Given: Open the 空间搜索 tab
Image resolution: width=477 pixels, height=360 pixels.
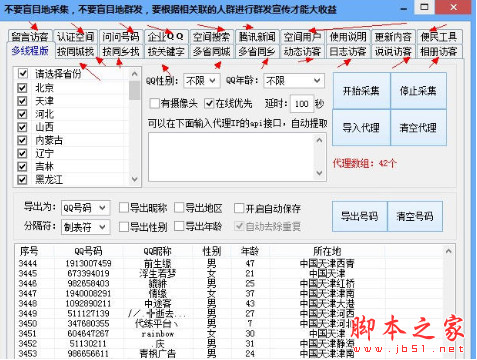Looking at the screenshot, I should click(211, 36).
